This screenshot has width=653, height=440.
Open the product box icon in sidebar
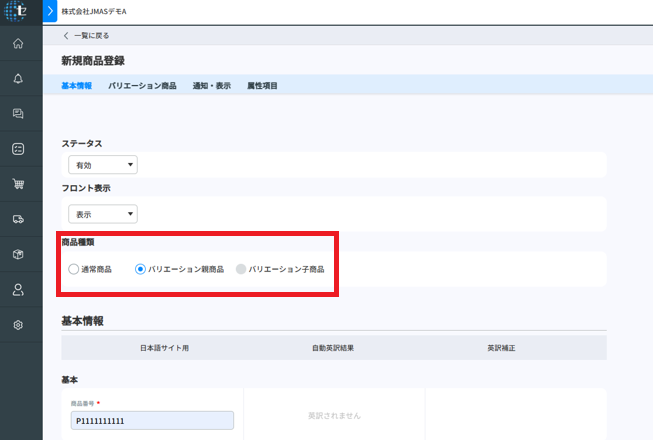click(x=18, y=254)
